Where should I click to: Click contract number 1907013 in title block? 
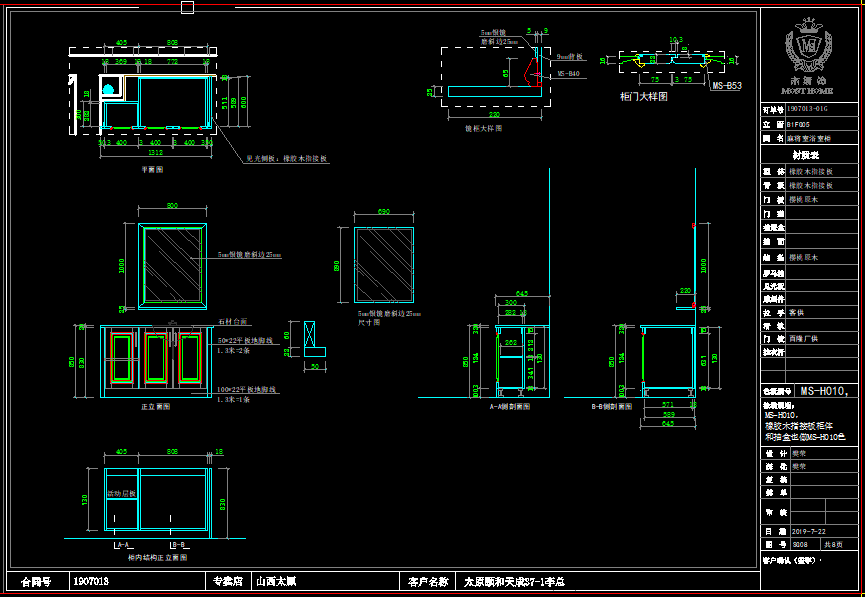click(x=91, y=580)
